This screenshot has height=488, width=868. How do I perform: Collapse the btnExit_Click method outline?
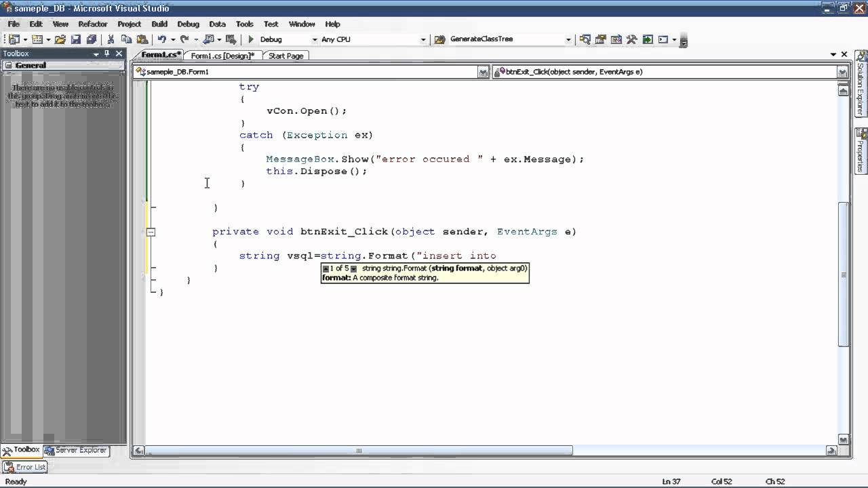pos(151,232)
